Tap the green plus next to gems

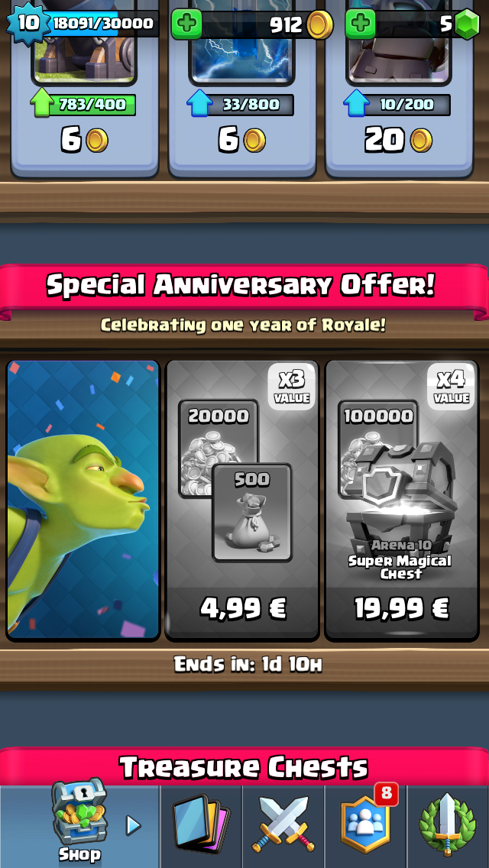[361, 24]
